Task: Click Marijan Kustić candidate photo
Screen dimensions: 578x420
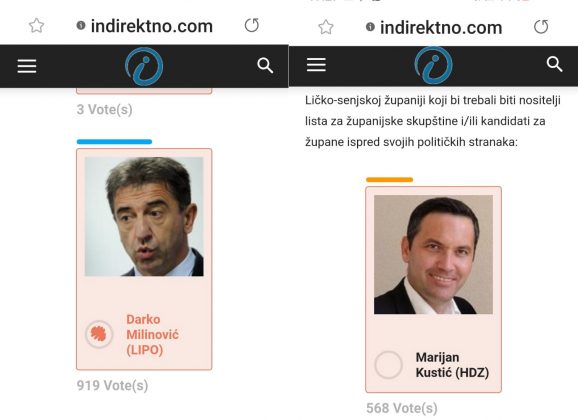Action: (433, 254)
